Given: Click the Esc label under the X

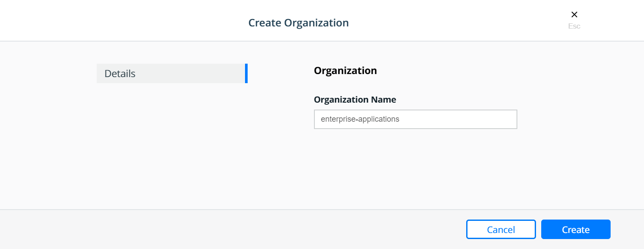Looking at the screenshot, I should [574, 26].
